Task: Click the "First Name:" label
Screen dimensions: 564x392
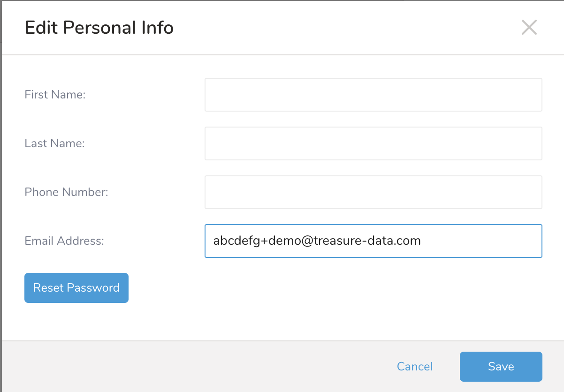Action: [55, 95]
